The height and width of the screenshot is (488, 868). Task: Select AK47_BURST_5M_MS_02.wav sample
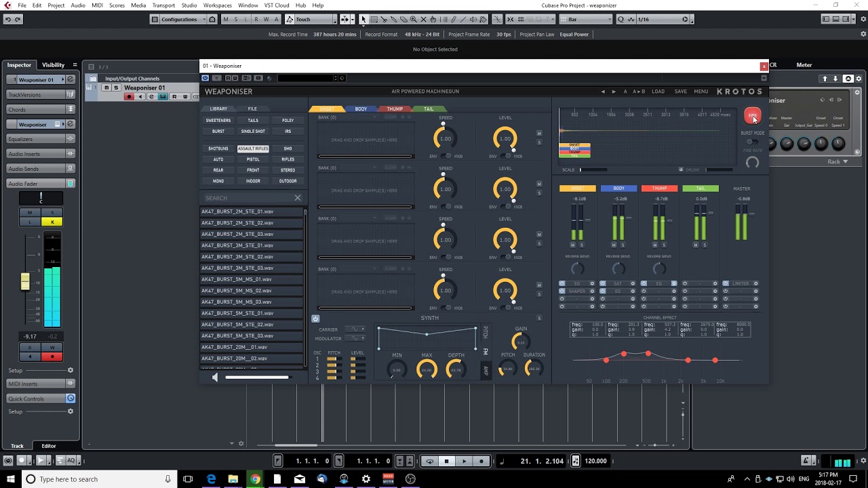pos(252,291)
